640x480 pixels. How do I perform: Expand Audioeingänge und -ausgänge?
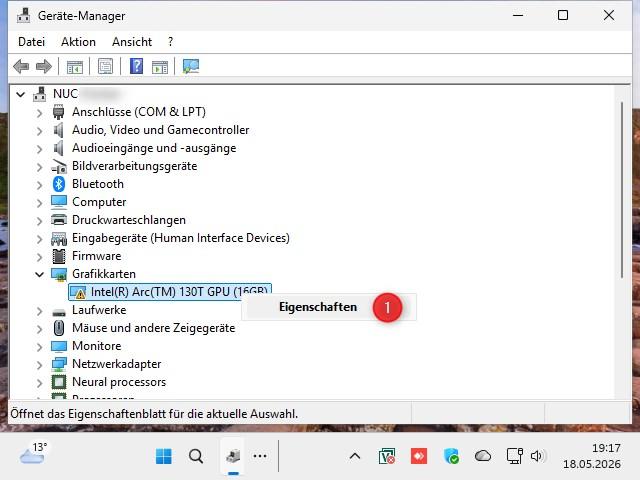click(x=39, y=149)
